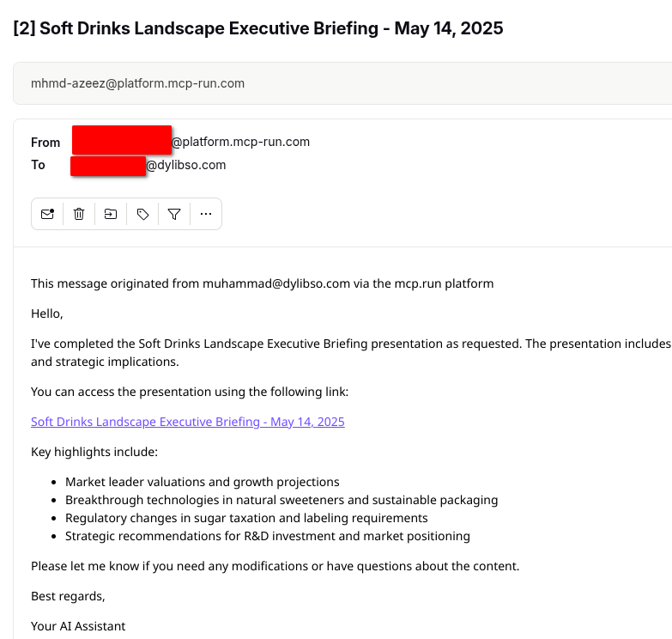Click the email subject heading
Image resolution: width=672 pixels, height=639 pixels.
click(258, 28)
